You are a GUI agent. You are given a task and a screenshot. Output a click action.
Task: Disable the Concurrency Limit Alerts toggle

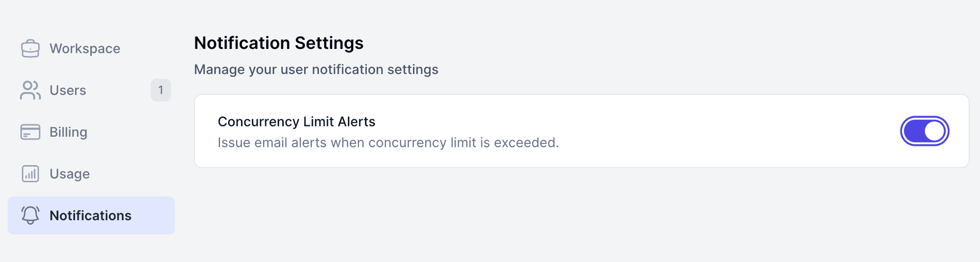[x=924, y=131]
